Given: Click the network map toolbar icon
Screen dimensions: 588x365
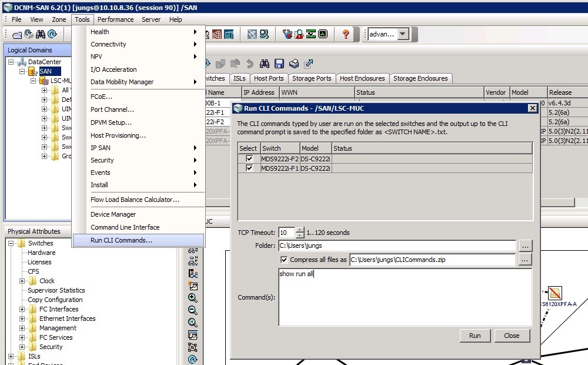Looking at the screenshot, I should pyautogui.click(x=252, y=35).
